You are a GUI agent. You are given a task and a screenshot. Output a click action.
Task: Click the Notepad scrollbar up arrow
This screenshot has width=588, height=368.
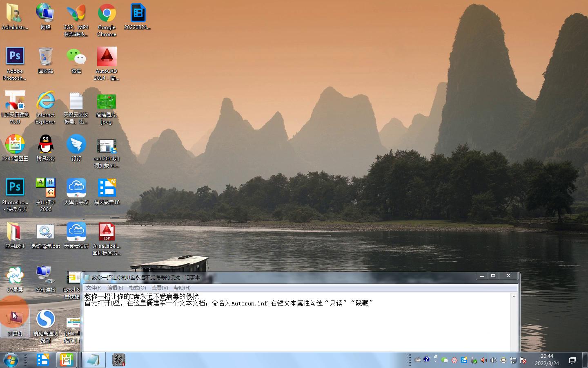click(514, 296)
